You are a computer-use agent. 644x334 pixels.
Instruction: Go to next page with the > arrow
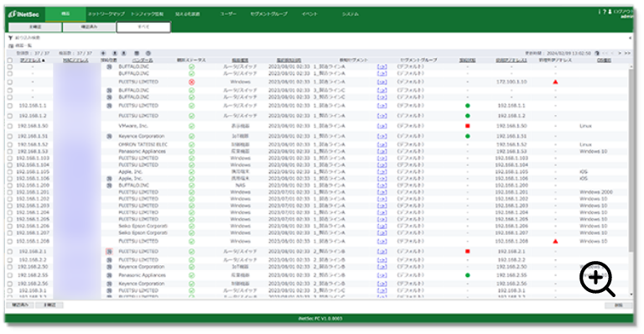pos(620,54)
